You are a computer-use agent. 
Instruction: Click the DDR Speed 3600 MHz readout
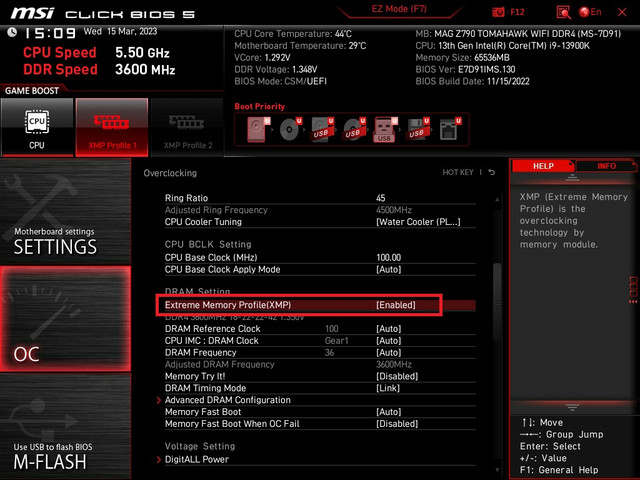click(x=99, y=69)
